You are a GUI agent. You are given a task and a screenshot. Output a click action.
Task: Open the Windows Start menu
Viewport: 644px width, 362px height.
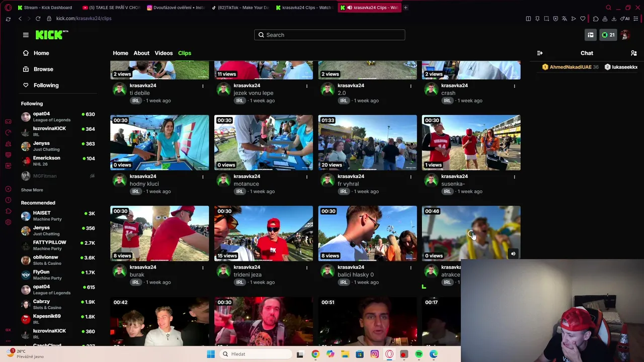(211, 354)
